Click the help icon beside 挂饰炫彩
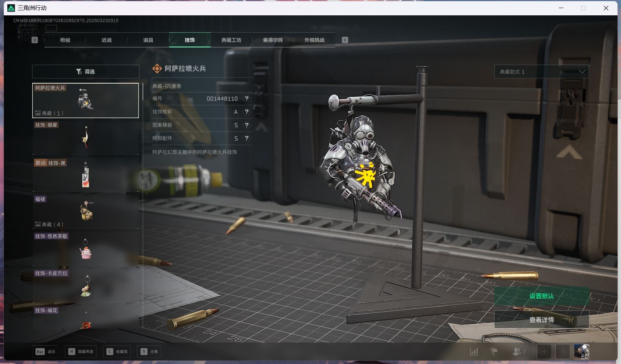The width and height of the screenshot is (621, 364). pyautogui.click(x=247, y=112)
